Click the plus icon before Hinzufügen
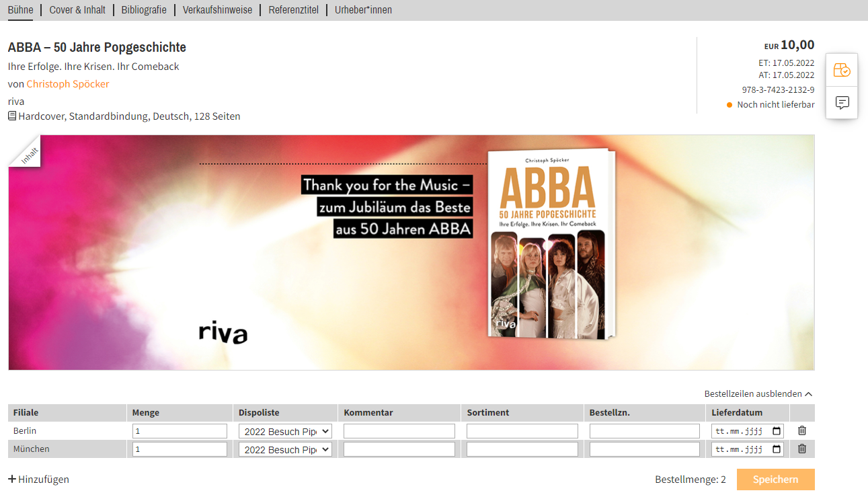868x499 pixels. point(12,479)
